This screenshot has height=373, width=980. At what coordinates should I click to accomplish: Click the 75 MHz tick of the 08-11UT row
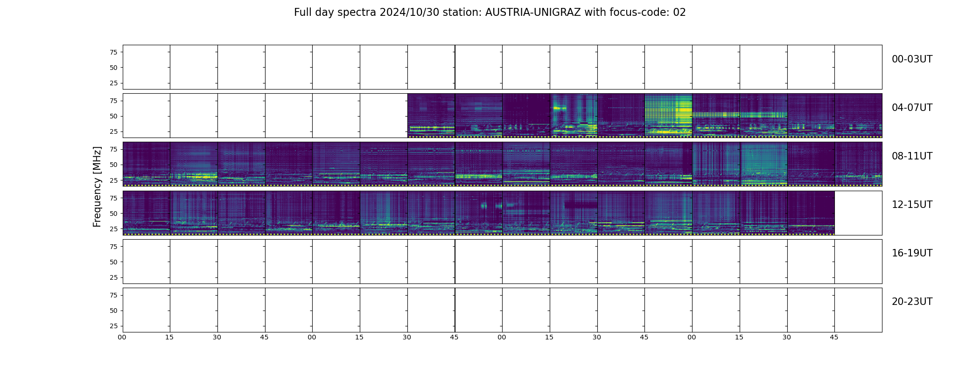(113, 149)
